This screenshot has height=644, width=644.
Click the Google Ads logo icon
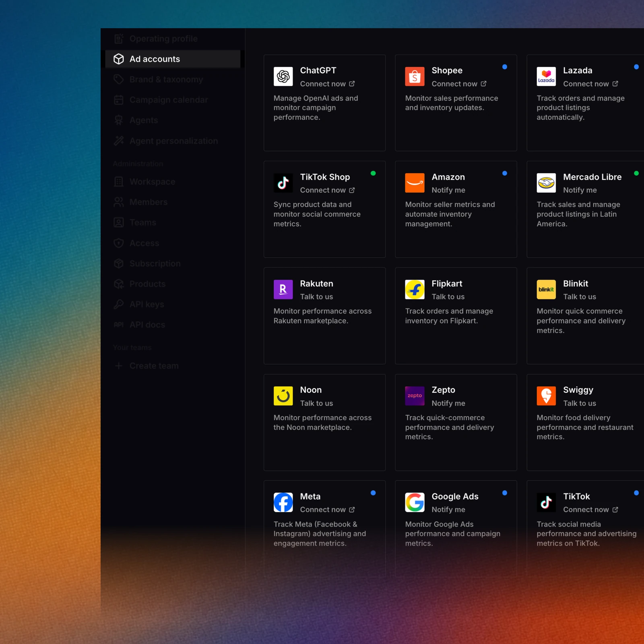click(415, 502)
